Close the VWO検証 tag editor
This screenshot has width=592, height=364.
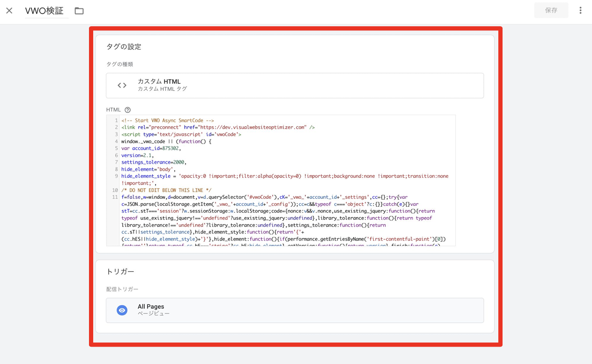click(x=9, y=10)
